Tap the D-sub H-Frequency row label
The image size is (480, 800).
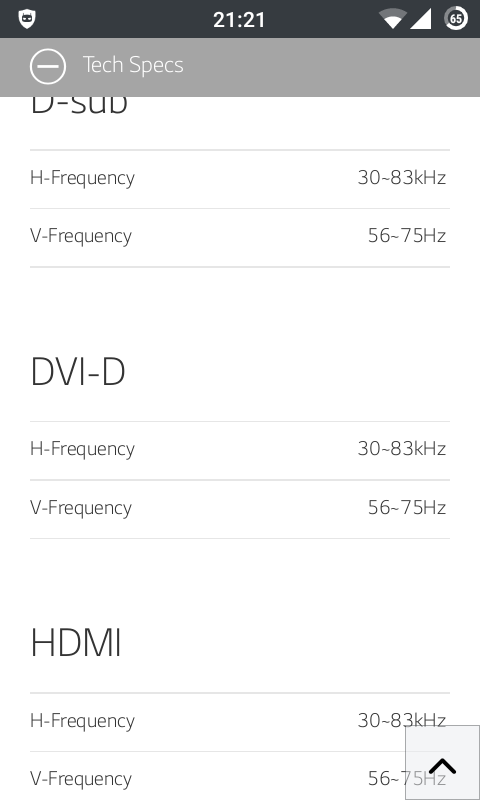click(x=82, y=178)
